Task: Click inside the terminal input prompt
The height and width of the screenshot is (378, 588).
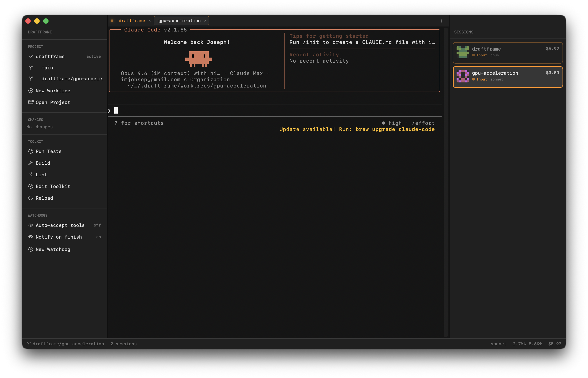Action: click(221, 110)
